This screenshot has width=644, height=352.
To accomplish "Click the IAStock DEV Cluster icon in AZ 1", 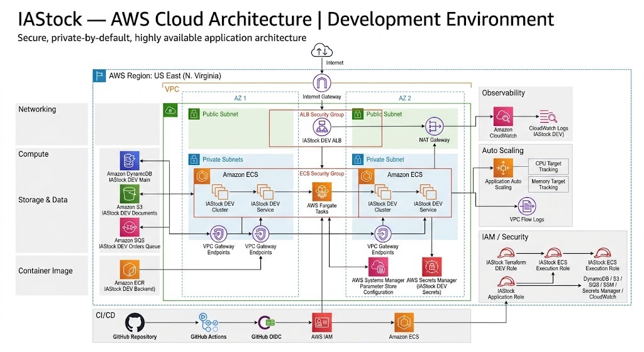I will click(219, 192).
